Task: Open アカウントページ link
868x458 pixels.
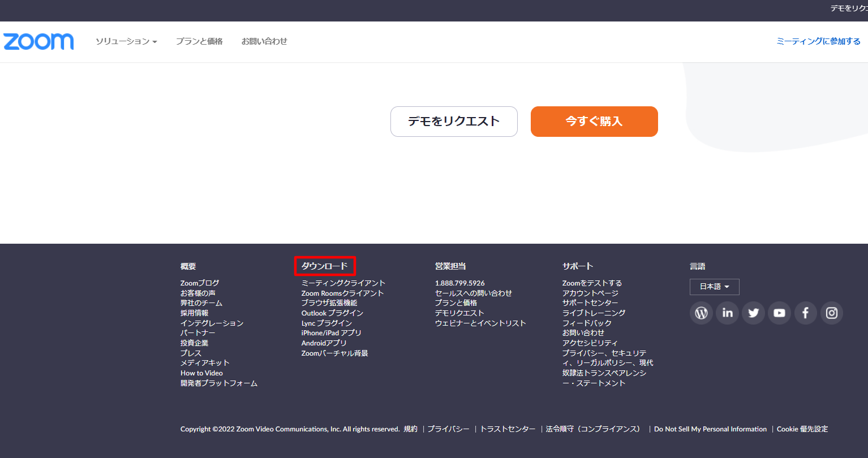Action: click(x=591, y=293)
